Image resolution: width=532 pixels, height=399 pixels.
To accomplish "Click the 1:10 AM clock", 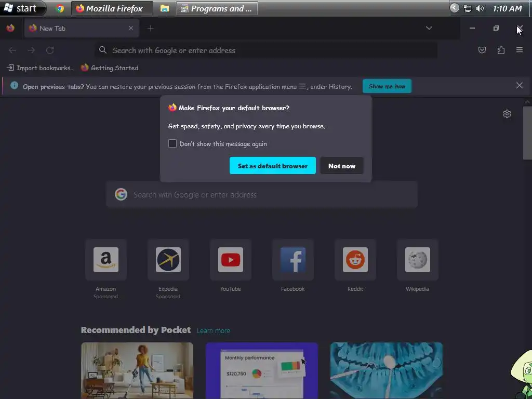I will (507, 8).
